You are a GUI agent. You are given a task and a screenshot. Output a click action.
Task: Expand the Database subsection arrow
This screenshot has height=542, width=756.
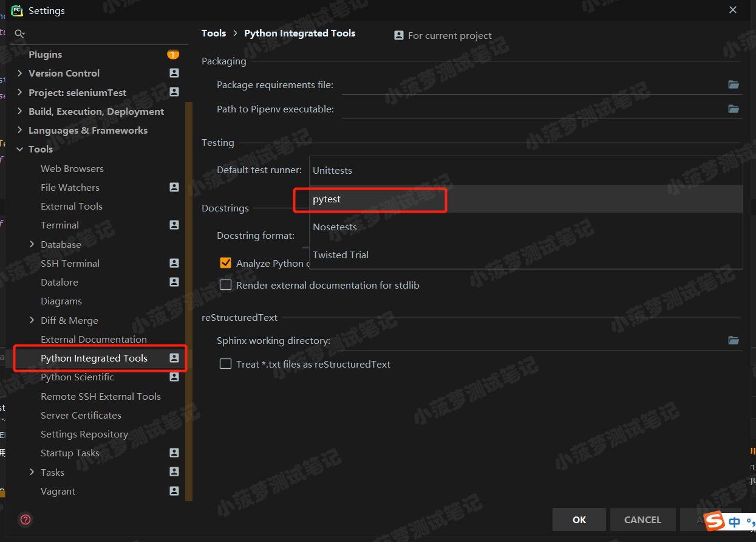[x=32, y=244]
